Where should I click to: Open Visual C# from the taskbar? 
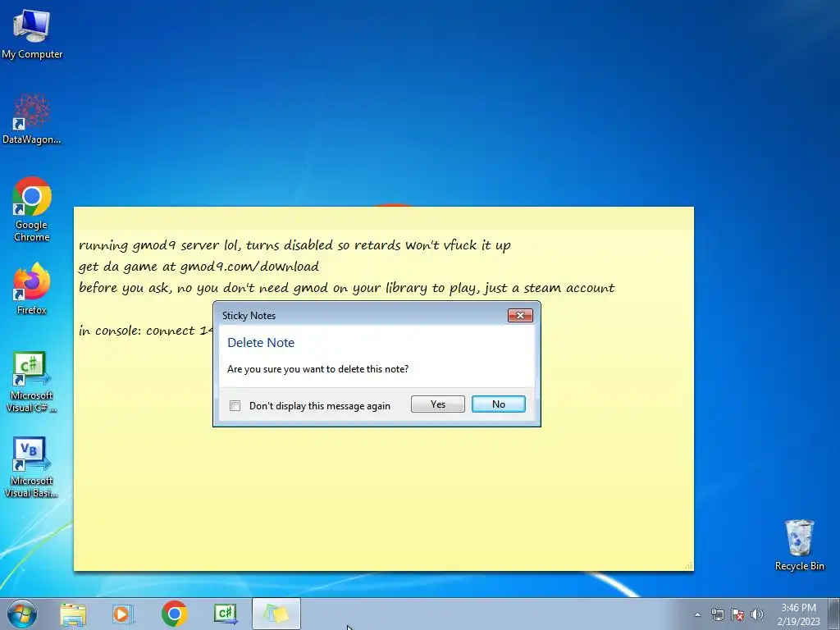[226, 614]
